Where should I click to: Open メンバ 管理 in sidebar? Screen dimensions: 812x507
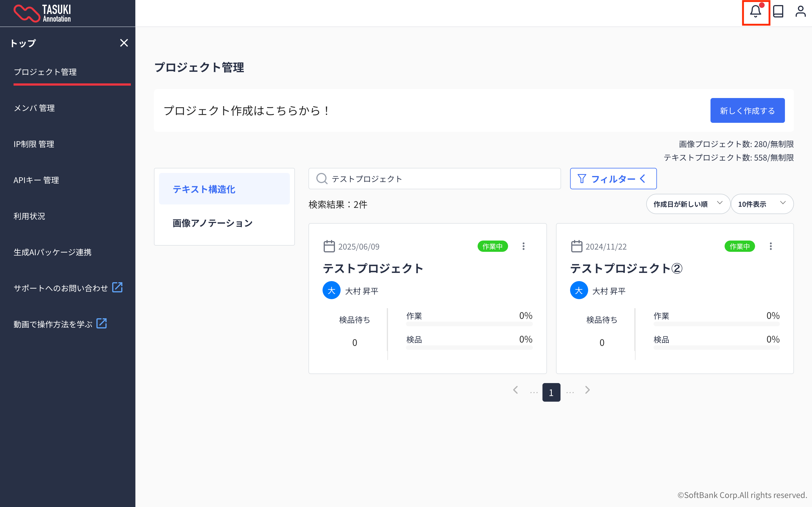coord(34,108)
